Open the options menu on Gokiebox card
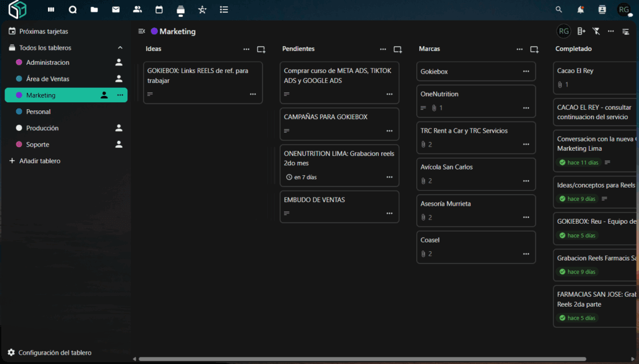 coord(526,72)
